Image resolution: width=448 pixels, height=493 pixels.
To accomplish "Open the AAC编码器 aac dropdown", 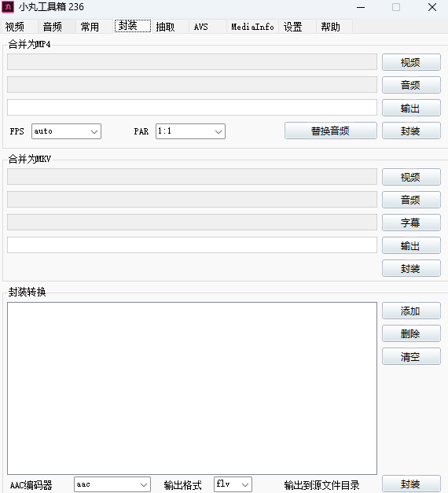I will coord(112,484).
